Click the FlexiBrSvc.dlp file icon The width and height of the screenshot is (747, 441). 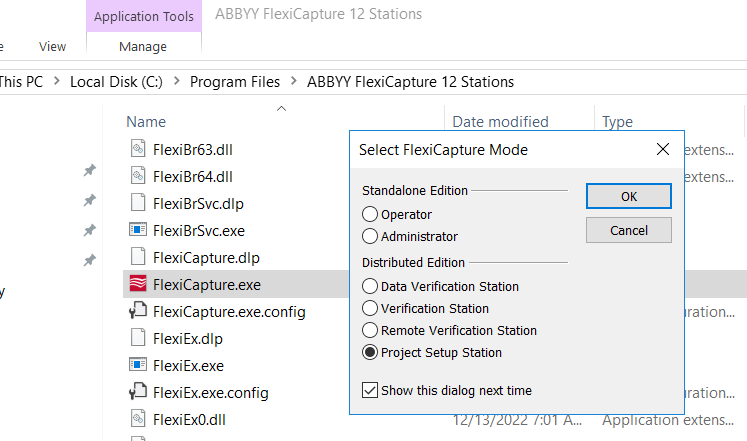tap(138, 202)
